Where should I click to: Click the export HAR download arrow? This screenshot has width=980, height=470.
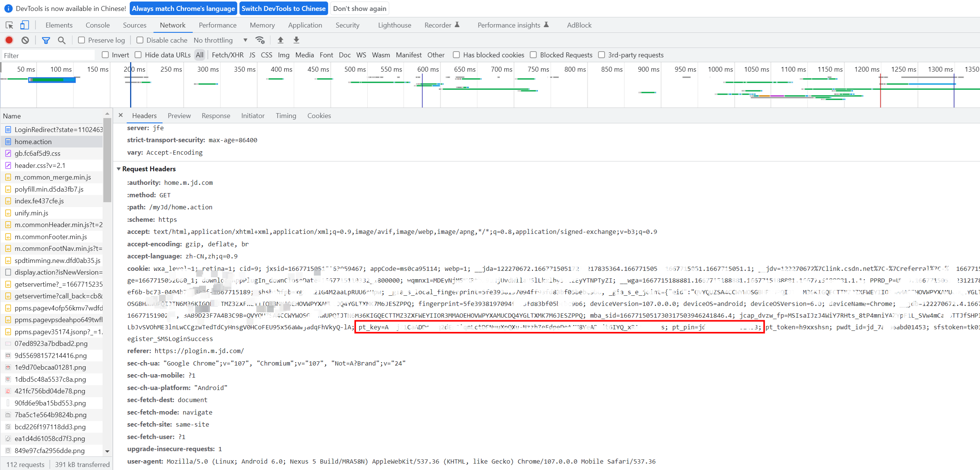pos(296,40)
